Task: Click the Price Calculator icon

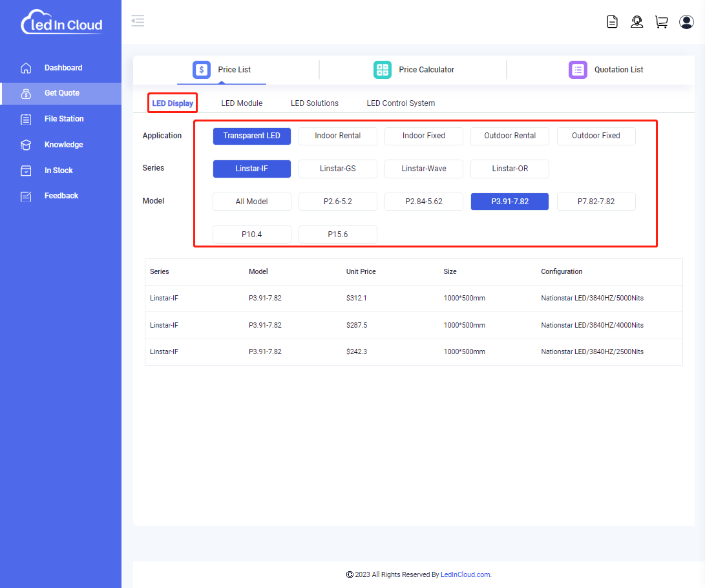Action: [383, 70]
